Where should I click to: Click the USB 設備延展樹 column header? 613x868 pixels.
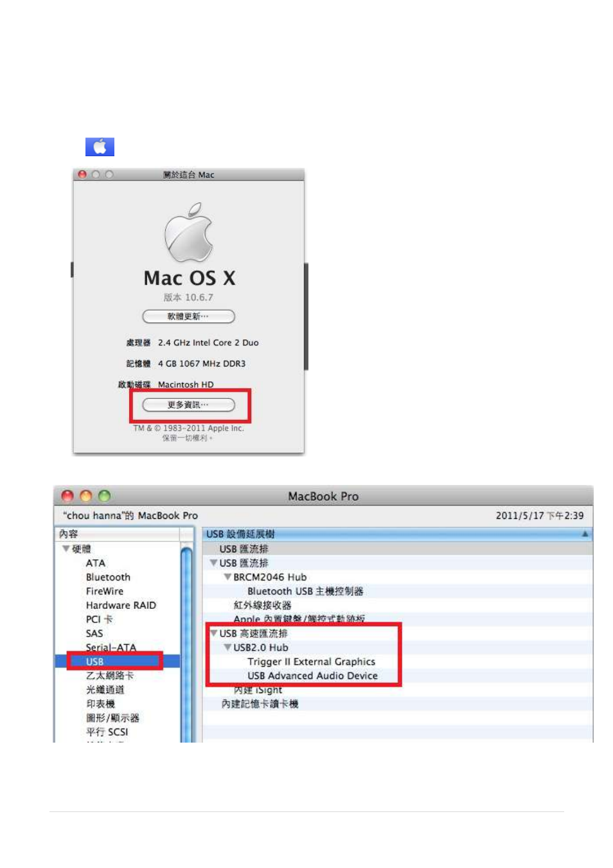point(397,534)
